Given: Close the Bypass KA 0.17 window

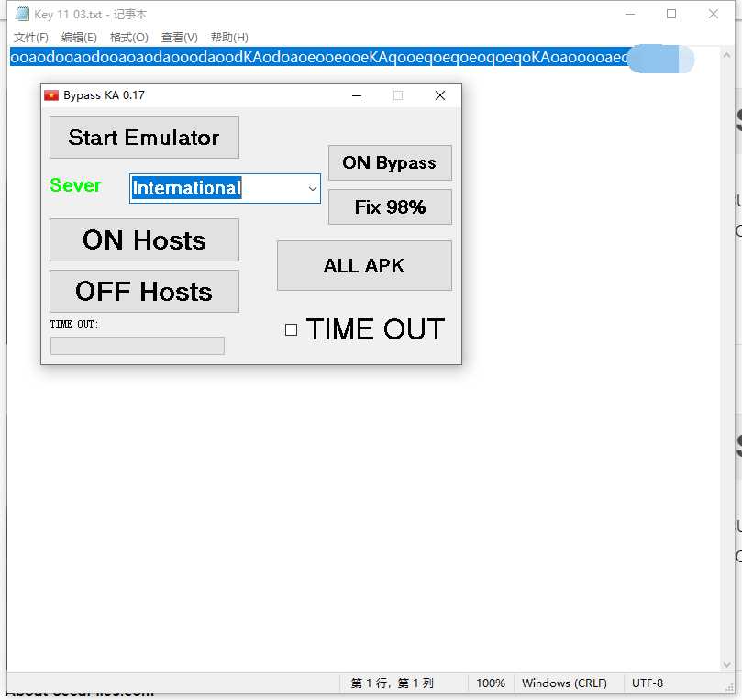Looking at the screenshot, I should coord(440,95).
